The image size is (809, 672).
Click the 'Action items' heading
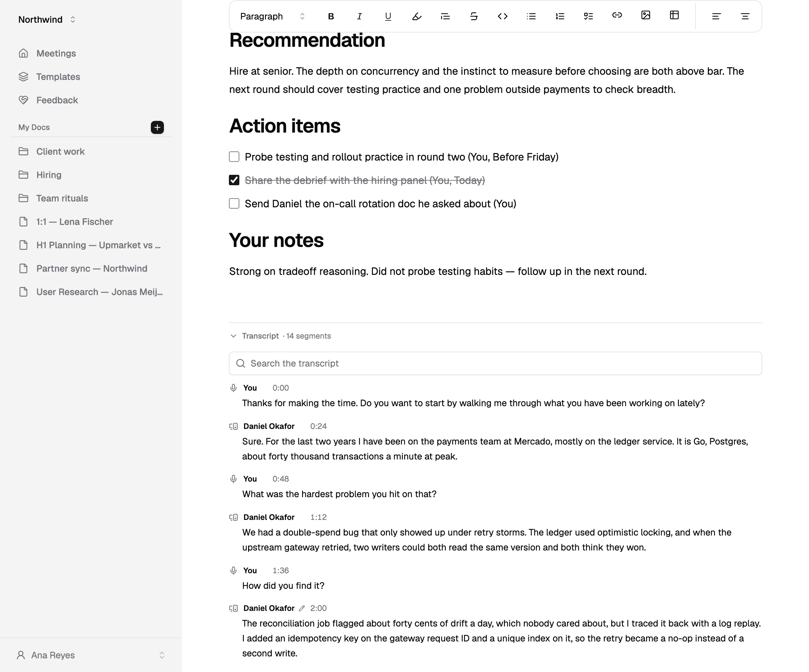pos(285,126)
